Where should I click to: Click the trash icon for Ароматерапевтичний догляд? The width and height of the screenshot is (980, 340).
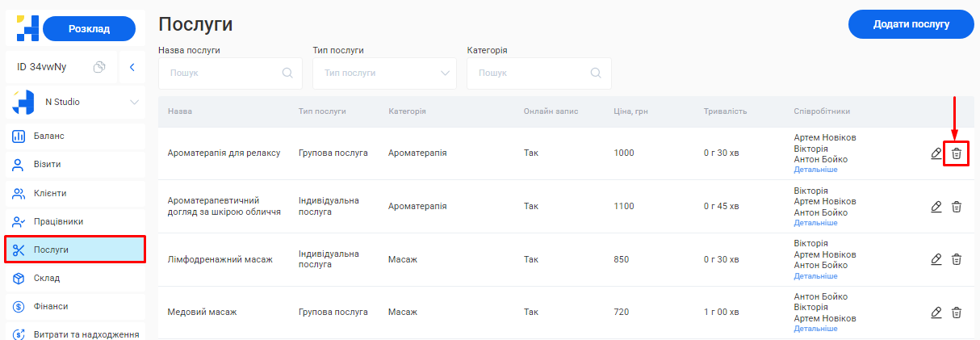[x=956, y=207]
